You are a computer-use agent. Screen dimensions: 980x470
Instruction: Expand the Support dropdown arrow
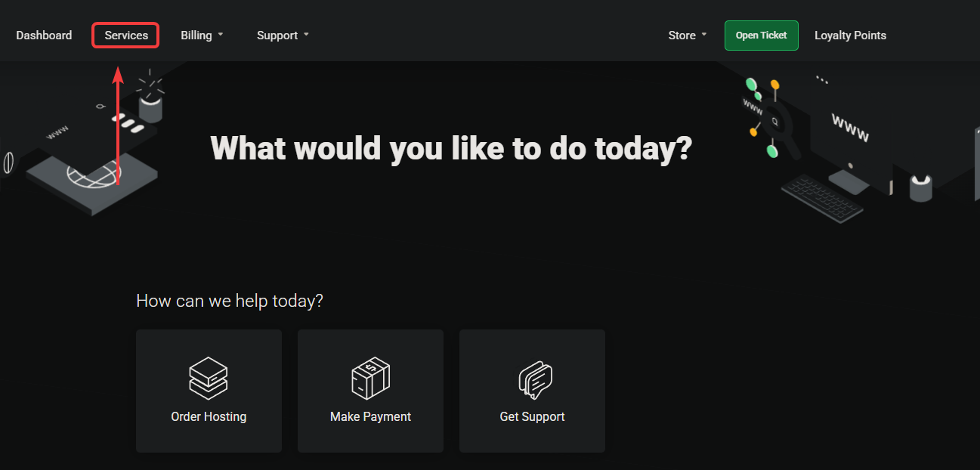pos(306,35)
